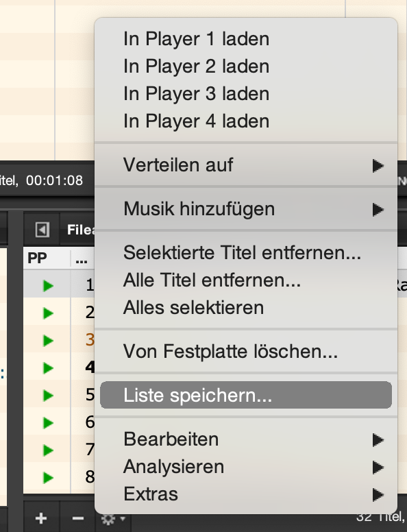The height and width of the screenshot is (532, 407).
Task: Open the Extras submenu
Action: [246, 494]
